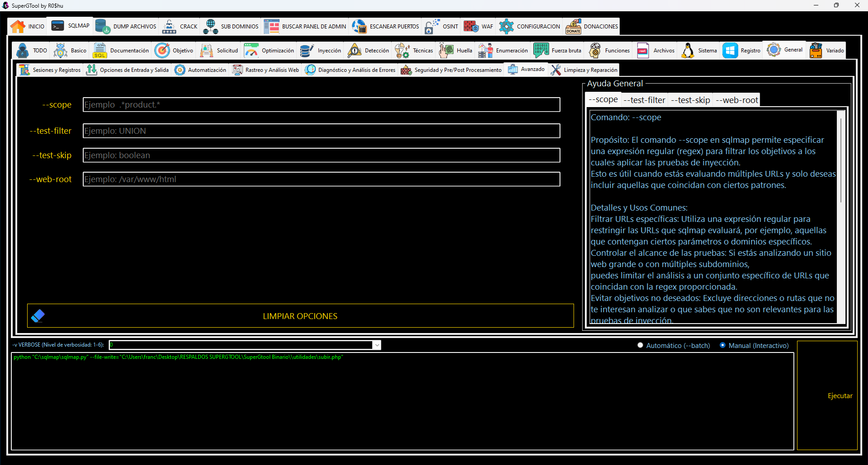Select the Objetivo target icon
This screenshot has width=868, height=465.
[162, 51]
